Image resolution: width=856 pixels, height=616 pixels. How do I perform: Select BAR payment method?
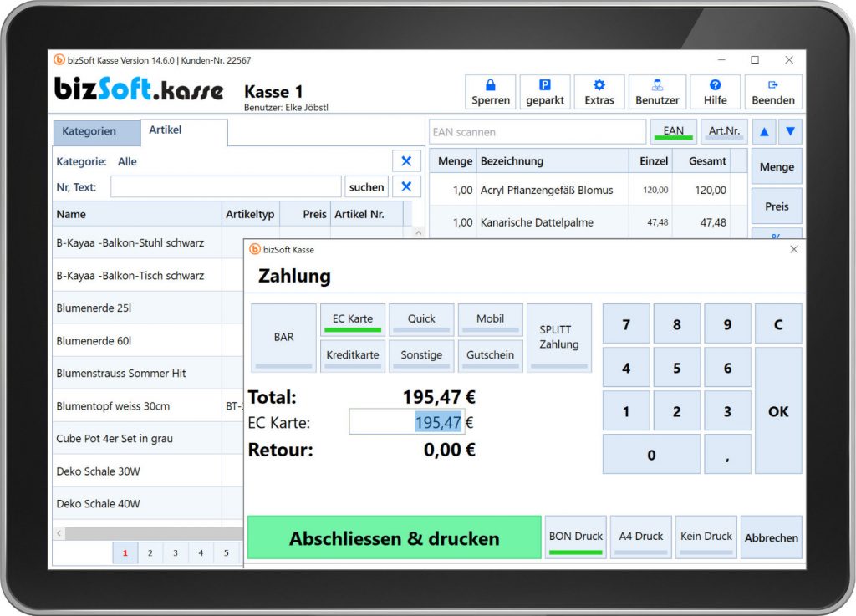[284, 338]
